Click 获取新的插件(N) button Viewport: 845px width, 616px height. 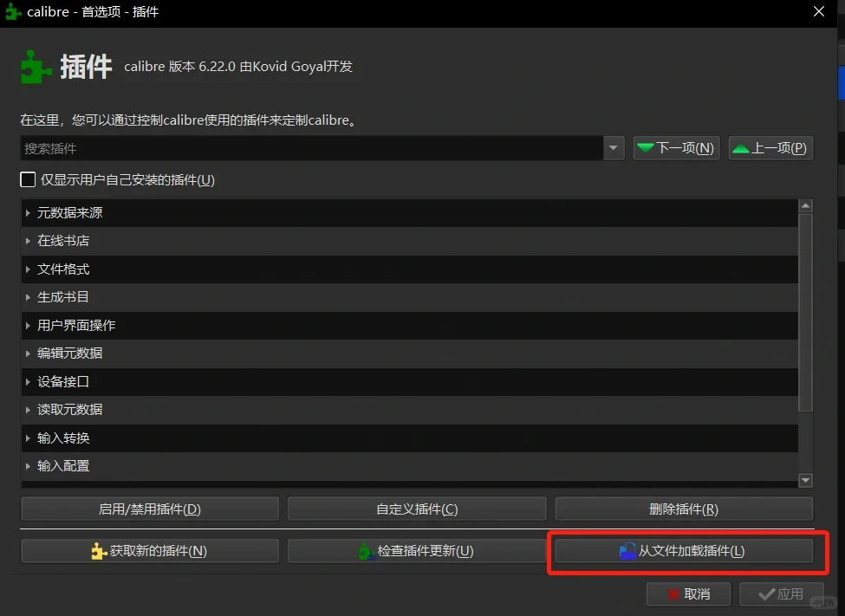(x=150, y=551)
